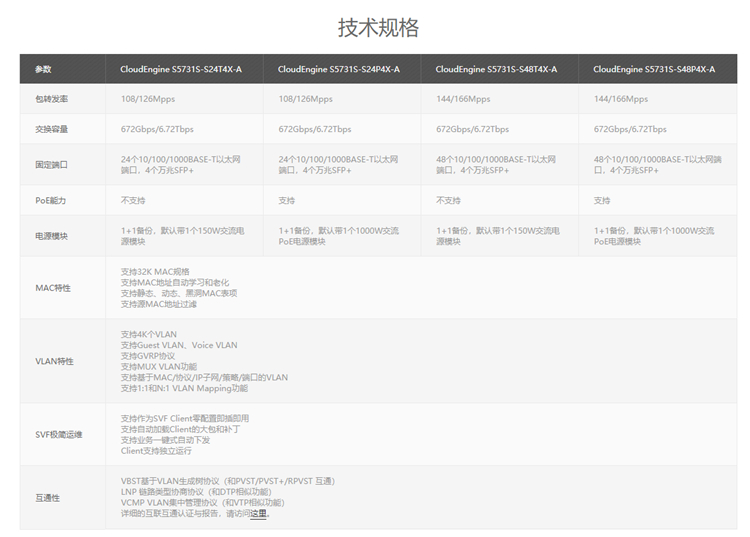Click the PoE能力 row label

coord(50,200)
